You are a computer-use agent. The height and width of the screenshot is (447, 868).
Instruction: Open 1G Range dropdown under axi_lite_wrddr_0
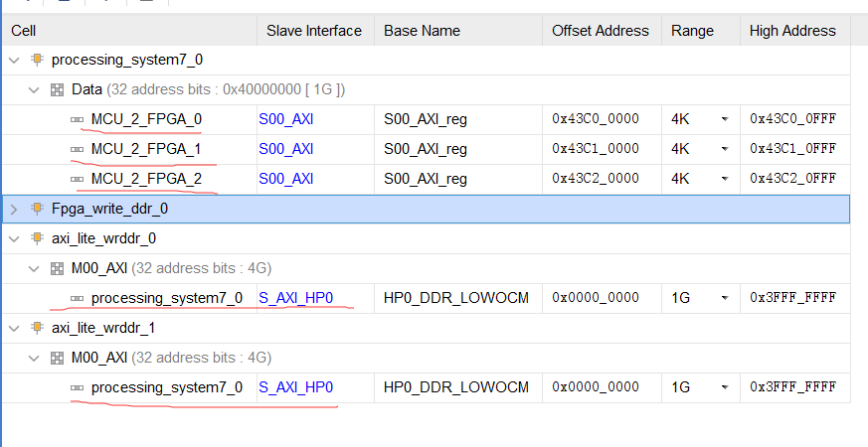point(724,298)
